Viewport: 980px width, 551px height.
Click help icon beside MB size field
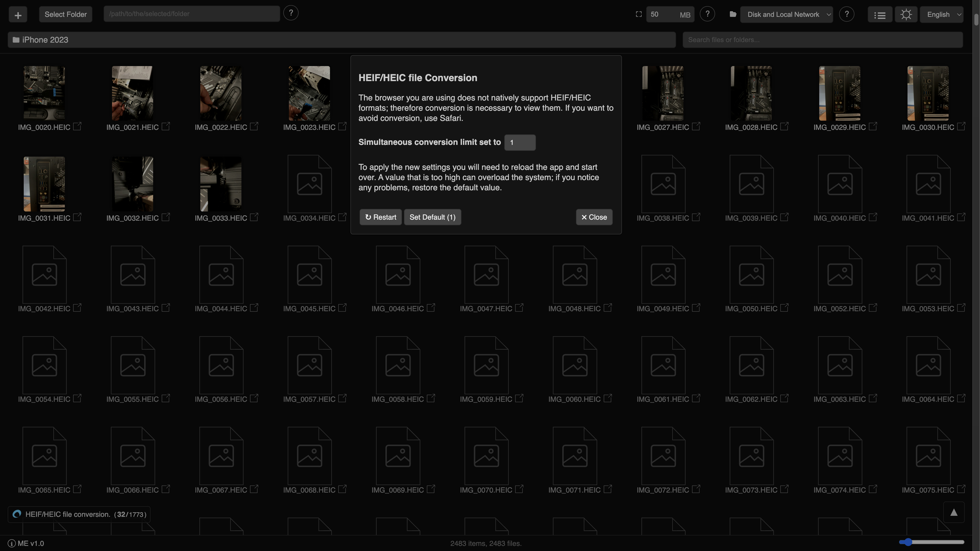pos(707,14)
